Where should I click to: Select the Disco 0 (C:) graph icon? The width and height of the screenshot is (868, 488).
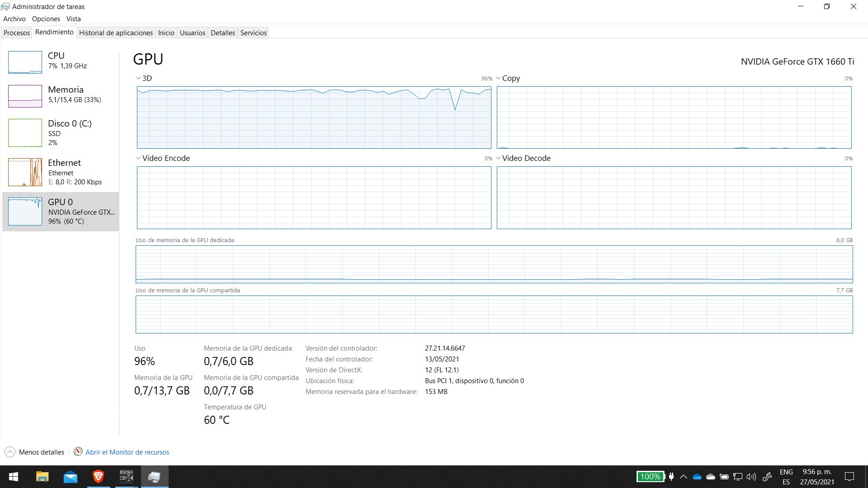coord(25,133)
